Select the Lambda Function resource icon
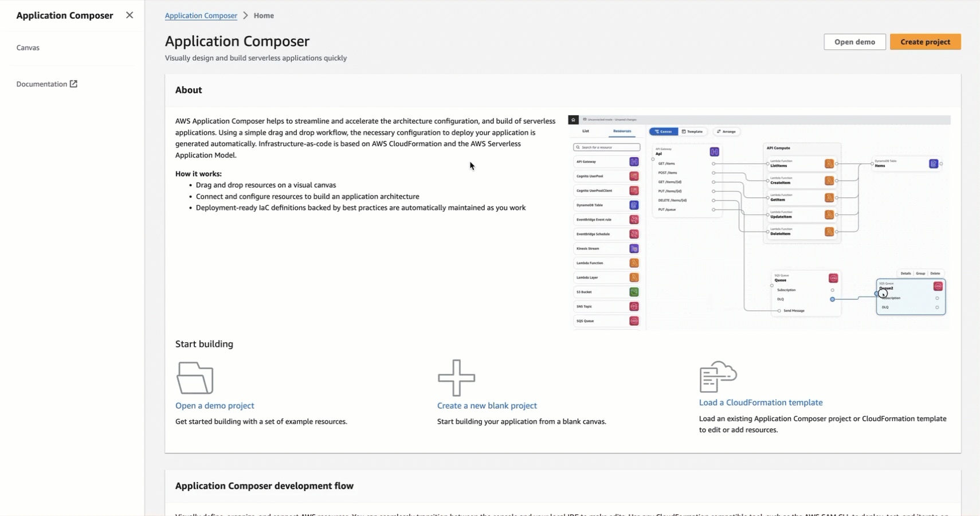Screen dimensions: 980x516 coord(633,263)
